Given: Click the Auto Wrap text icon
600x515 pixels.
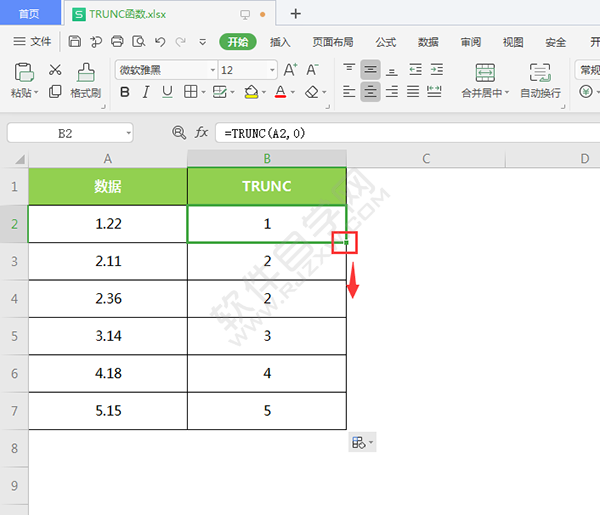Looking at the screenshot, I should (540, 72).
